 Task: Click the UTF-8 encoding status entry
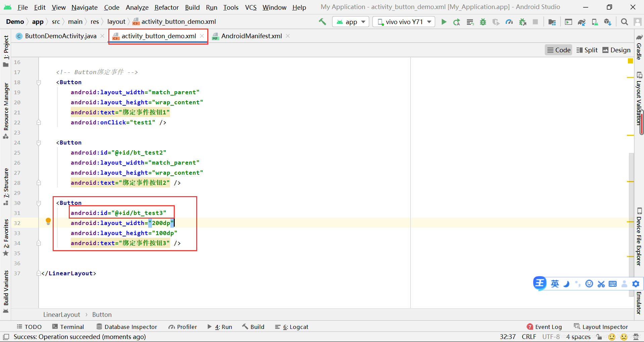coord(551,337)
